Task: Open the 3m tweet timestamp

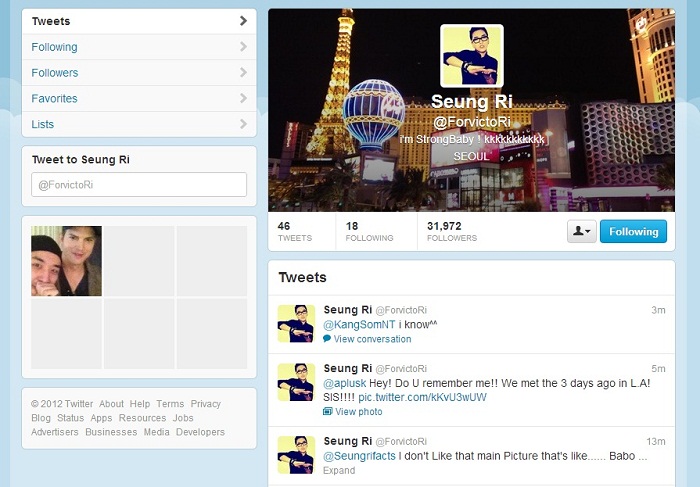Action: click(x=658, y=310)
